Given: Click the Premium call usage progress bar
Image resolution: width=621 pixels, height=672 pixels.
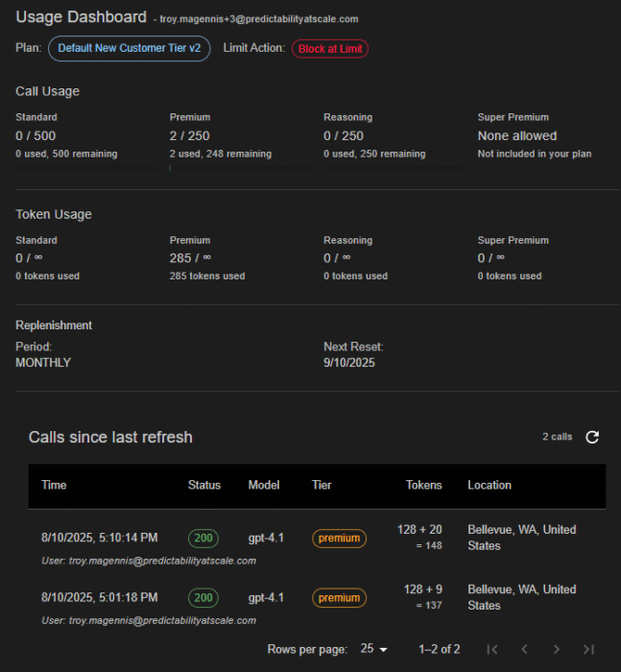Looking at the screenshot, I should (x=239, y=168).
